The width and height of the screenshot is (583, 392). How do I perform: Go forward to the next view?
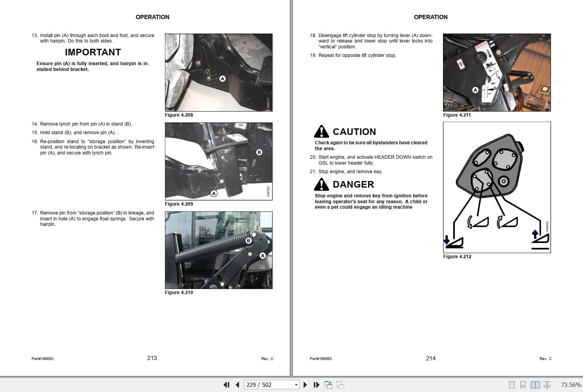[x=340, y=385]
